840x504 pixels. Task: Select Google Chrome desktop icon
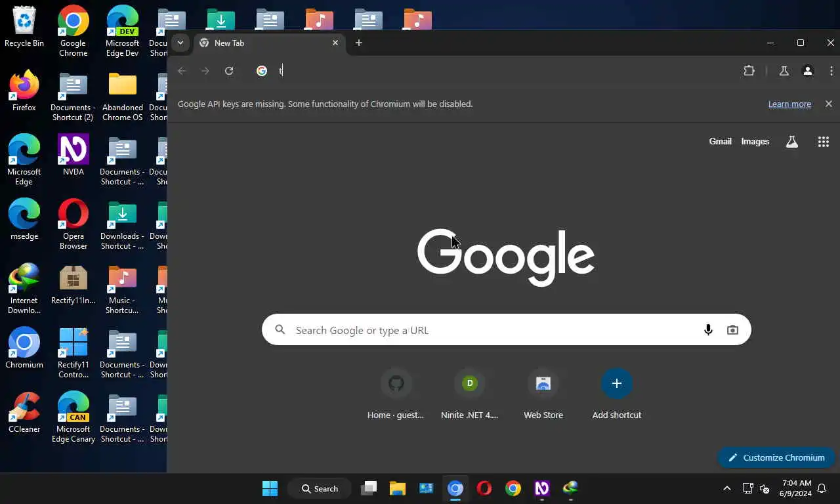click(x=73, y=31)
